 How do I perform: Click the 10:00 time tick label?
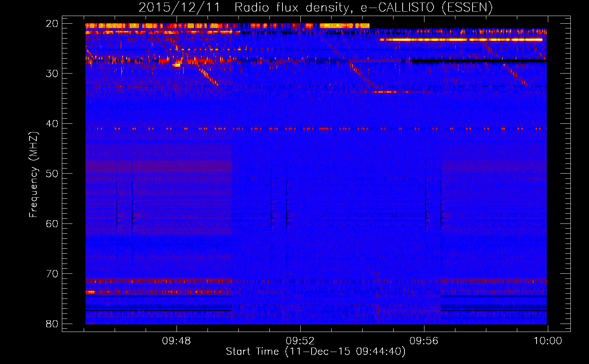(x=548, y=341)
